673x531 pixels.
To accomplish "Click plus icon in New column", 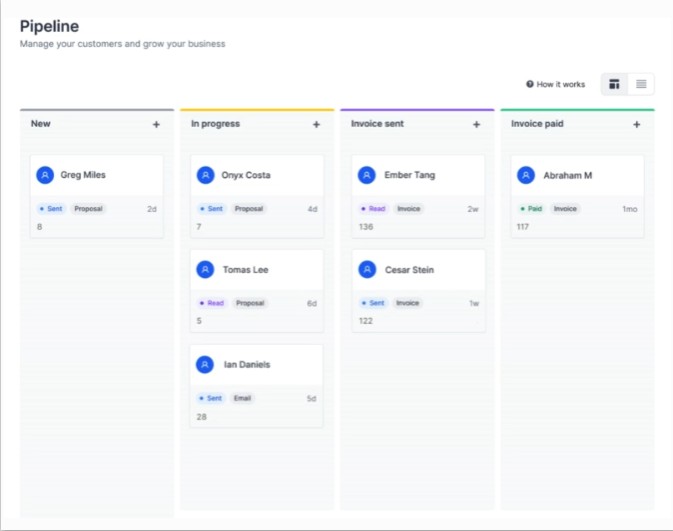I will tap(156, 125).
